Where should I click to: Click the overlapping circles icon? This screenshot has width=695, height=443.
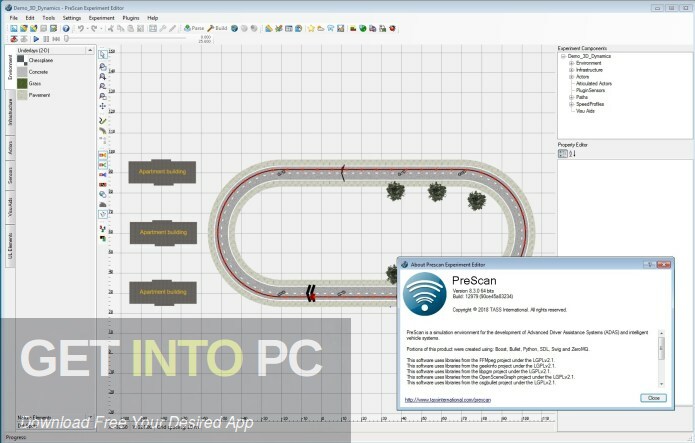pos(103,194)
